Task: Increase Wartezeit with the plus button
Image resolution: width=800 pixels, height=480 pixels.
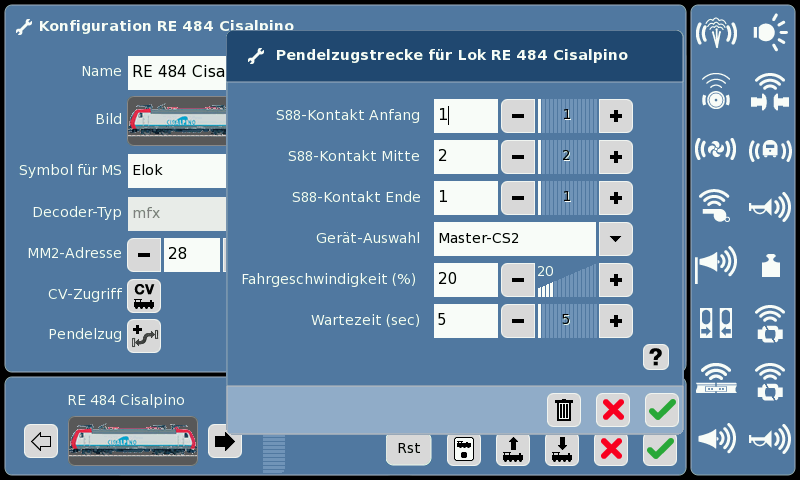Action: (x=615, y=321)
